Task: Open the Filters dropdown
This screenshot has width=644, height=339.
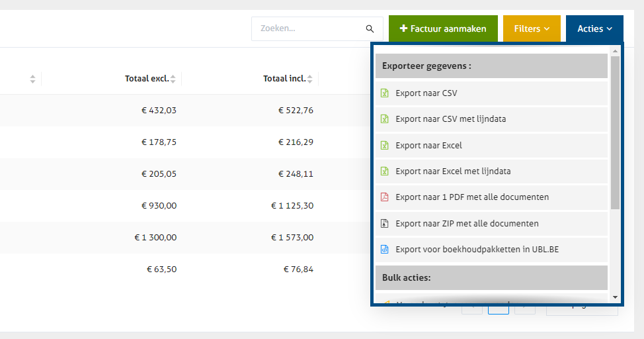Action: [x=532, y=29]
